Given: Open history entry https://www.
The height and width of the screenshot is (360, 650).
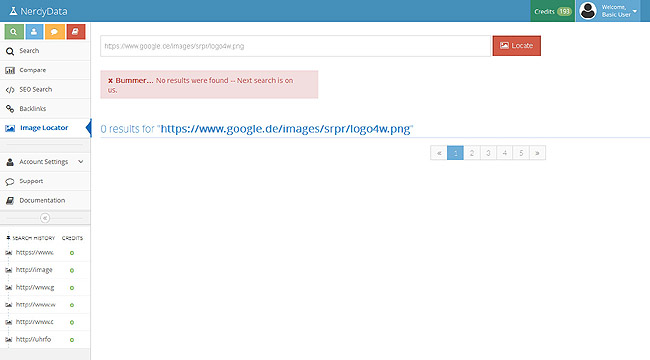Looking at the screenshot, I should tap(34, 252).
